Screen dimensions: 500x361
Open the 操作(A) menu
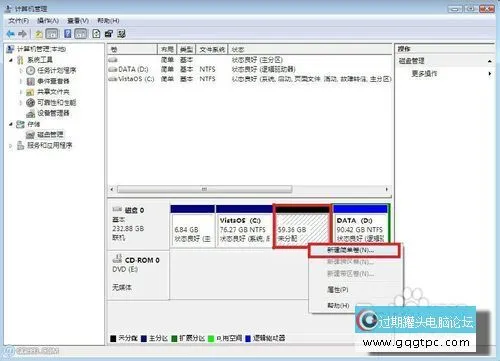(x=48, y=21)
